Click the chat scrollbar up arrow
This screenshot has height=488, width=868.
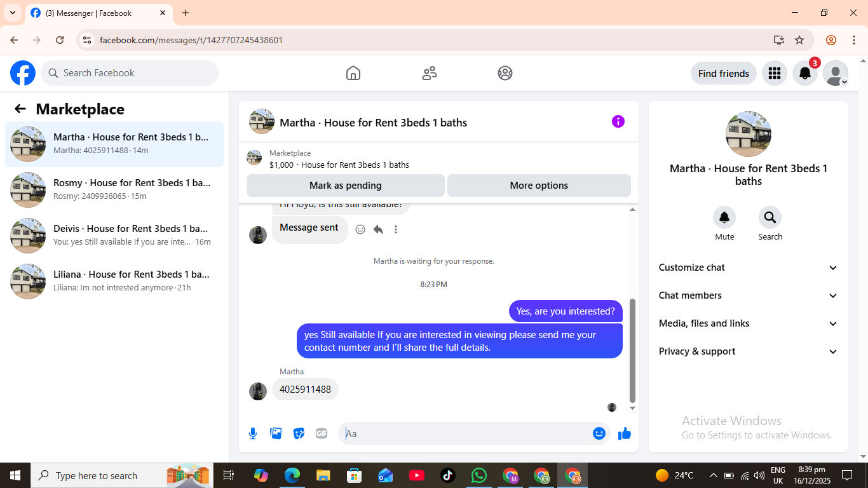click(632, 210)
